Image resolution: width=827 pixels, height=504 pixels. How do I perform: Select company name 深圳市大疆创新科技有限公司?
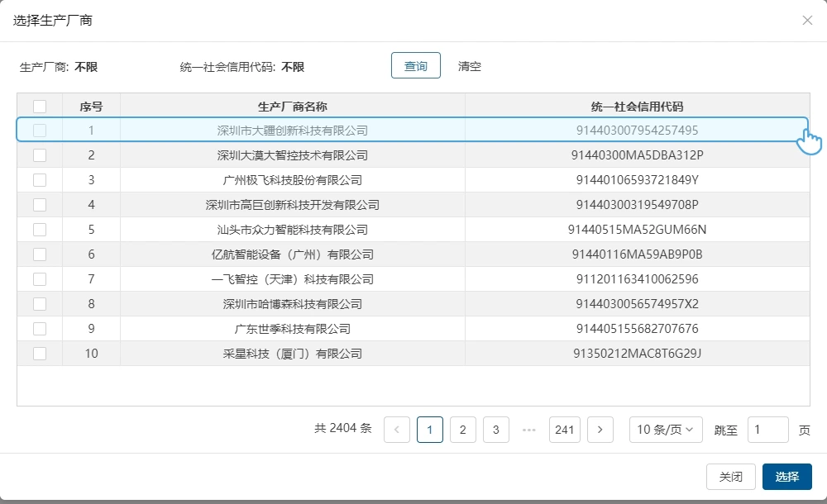(293, 131)
